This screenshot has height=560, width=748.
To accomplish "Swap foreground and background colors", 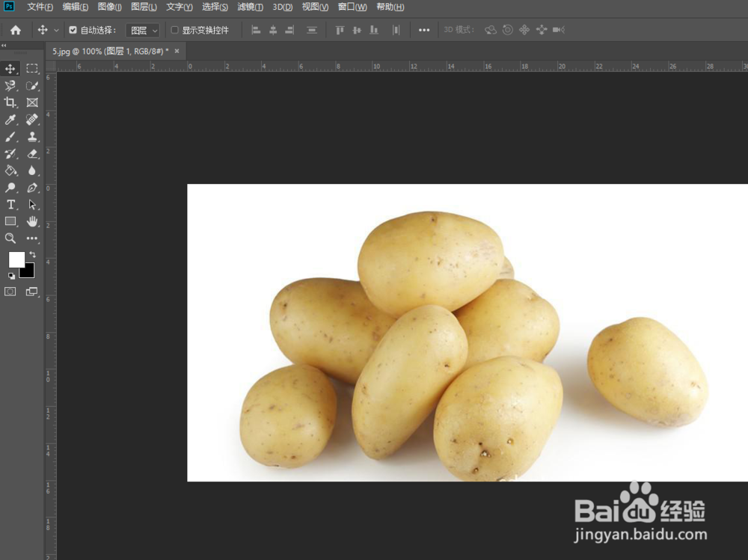I will (x=32, y=254).
